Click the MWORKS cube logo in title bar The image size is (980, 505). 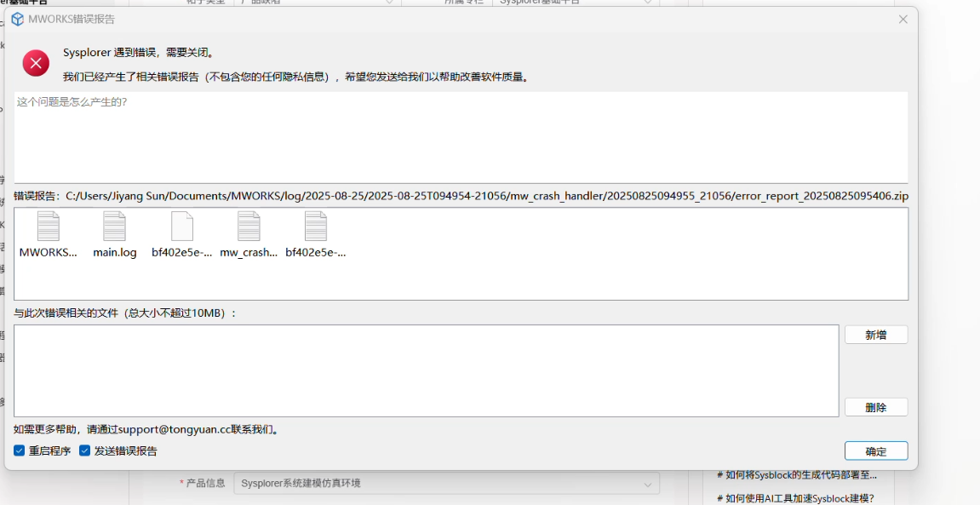tap(18, 19)
